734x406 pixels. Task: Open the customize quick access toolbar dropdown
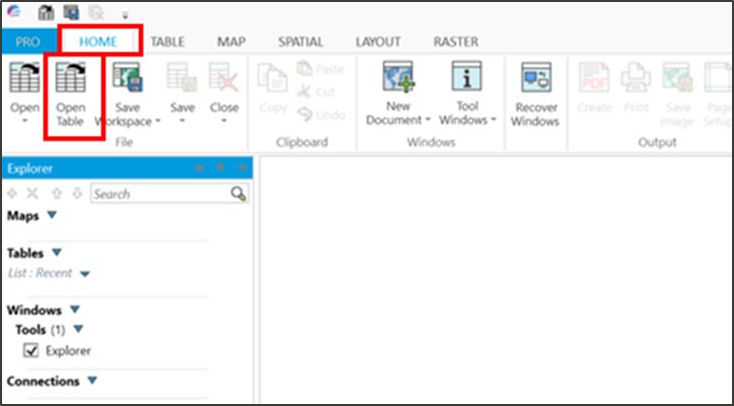point(125,15)
